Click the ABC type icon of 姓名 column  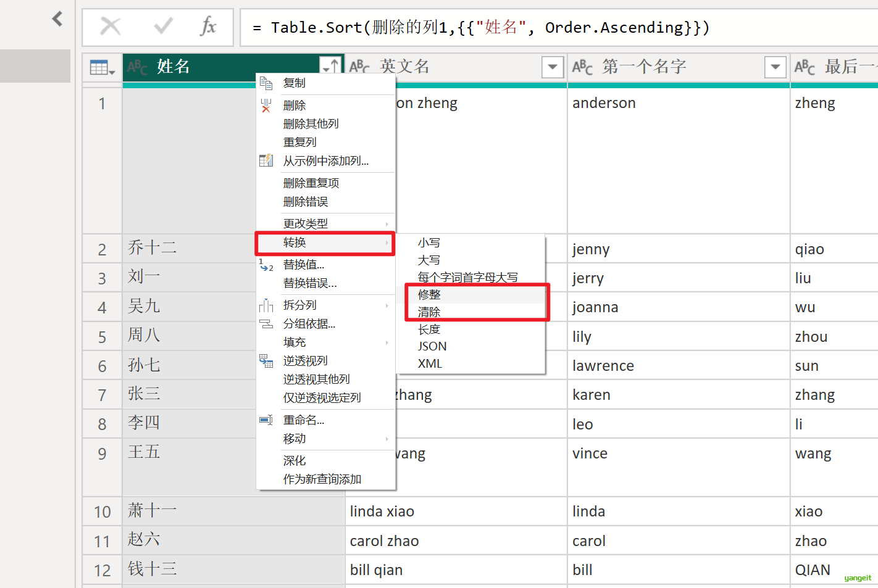[x=137, y=67]
